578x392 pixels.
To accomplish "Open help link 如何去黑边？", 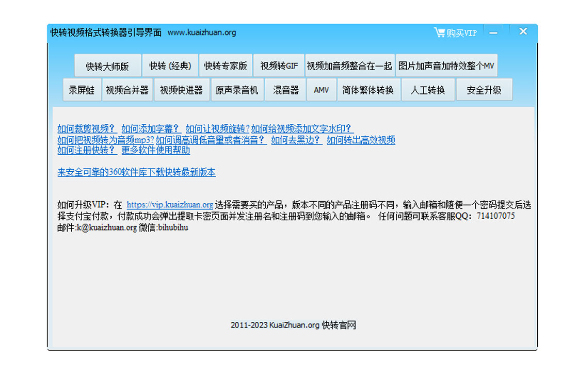I will click(297, 140).
